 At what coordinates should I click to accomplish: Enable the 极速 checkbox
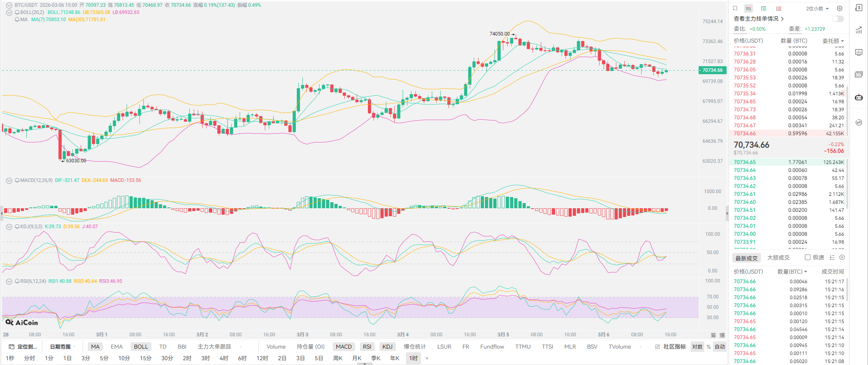807,258
